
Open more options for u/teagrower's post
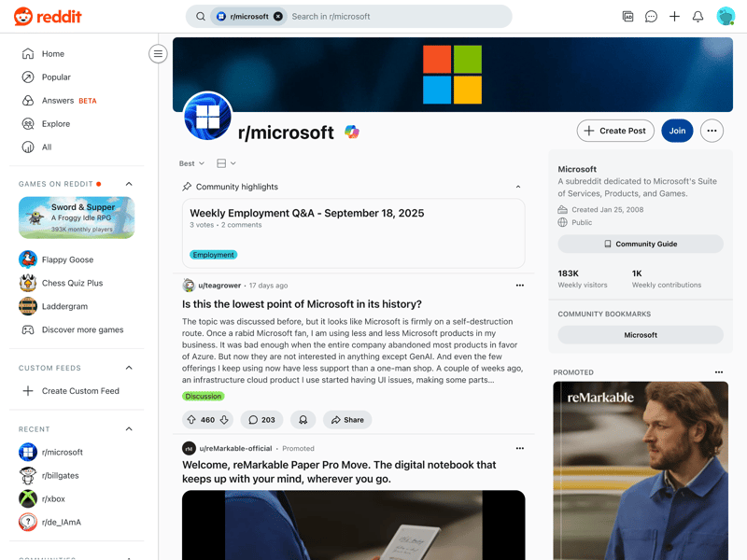pos(520,286)
